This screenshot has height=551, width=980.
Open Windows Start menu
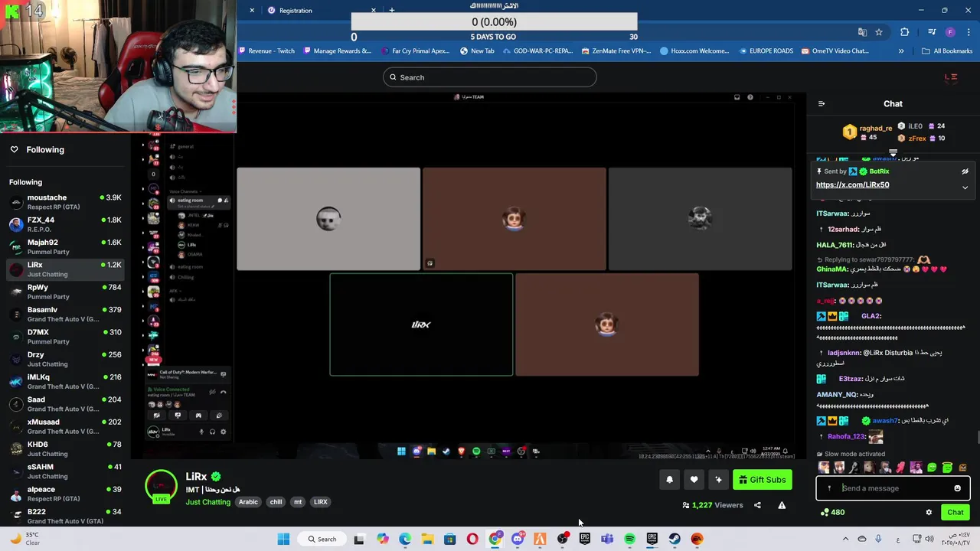click(x=283, y=539)
